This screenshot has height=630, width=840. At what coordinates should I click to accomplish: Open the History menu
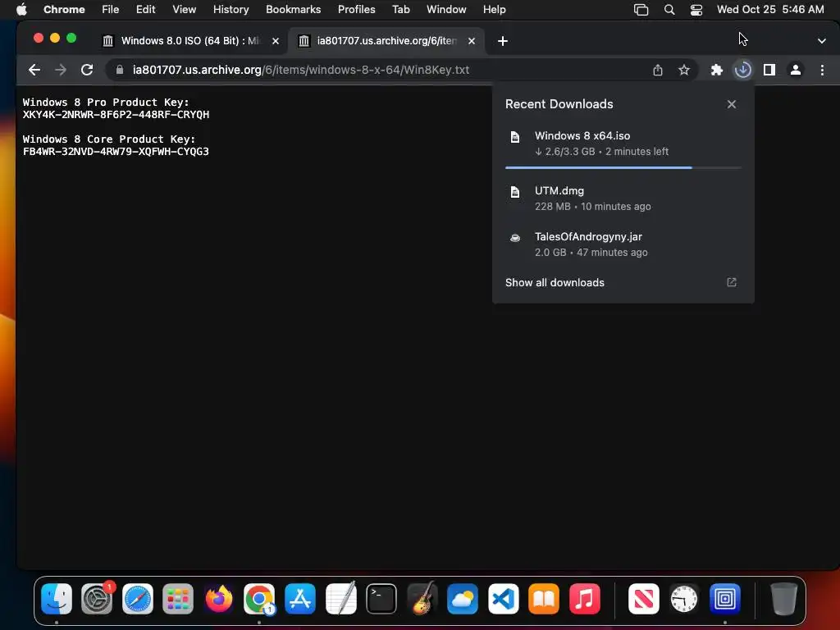tap(231, 9)
